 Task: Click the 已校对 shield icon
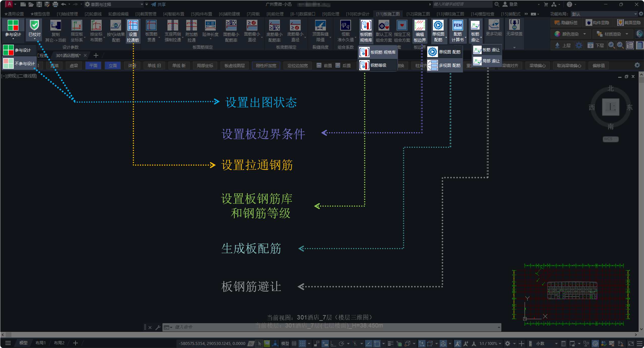point(34,25)
